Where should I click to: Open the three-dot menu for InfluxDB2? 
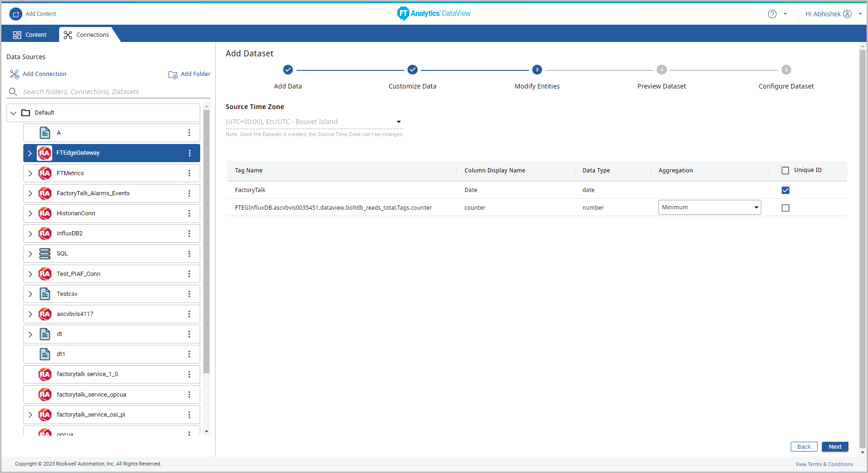tap(189, 233)
